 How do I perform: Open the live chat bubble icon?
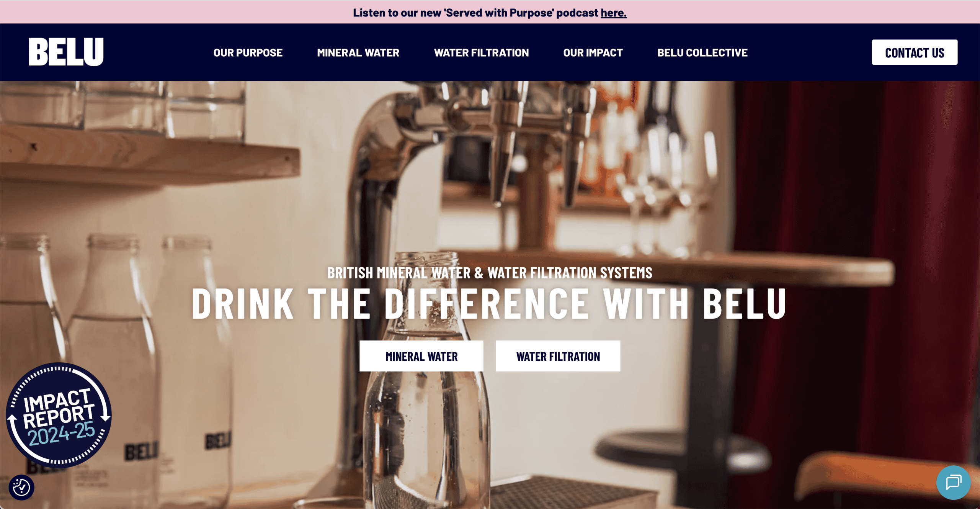[x=953, y=482]
